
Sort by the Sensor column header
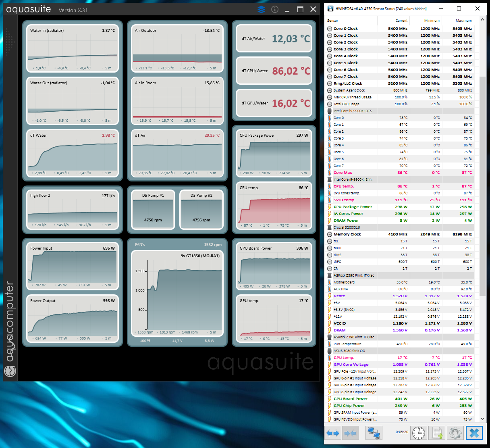tap(351, 20)
